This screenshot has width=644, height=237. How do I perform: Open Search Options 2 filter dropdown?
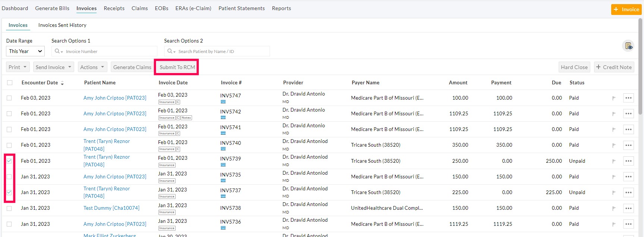click(x=171, y=51)
